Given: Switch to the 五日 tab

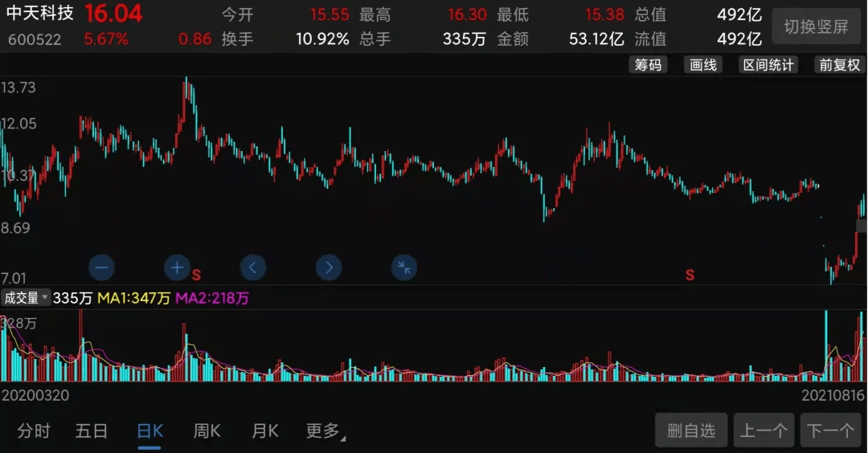Looking at the screenshot, I should click(x=92, y=431).
